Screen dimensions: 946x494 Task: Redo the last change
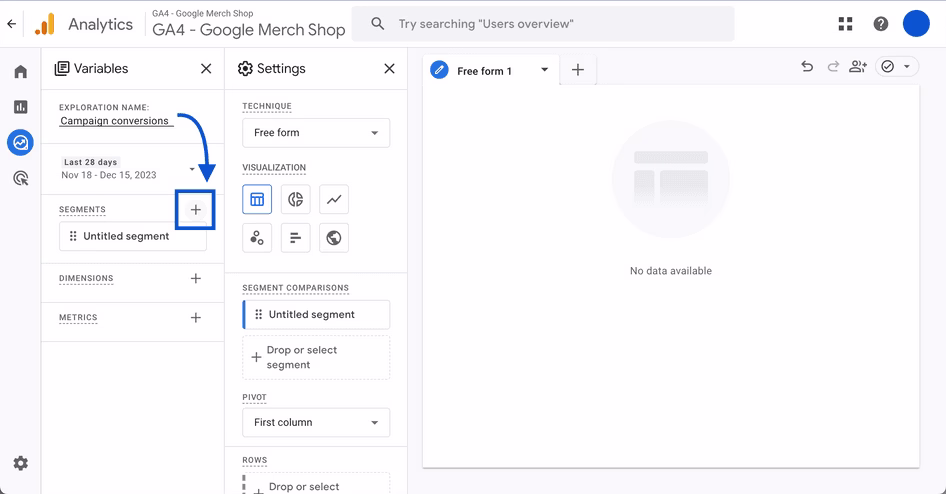(833, 66)
